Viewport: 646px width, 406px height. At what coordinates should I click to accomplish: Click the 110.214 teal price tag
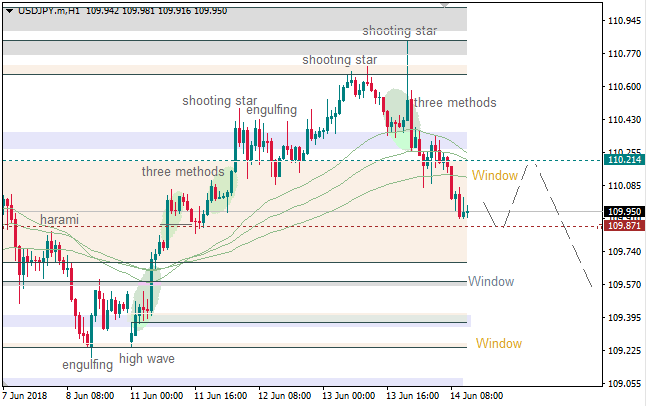click(624, 160)
